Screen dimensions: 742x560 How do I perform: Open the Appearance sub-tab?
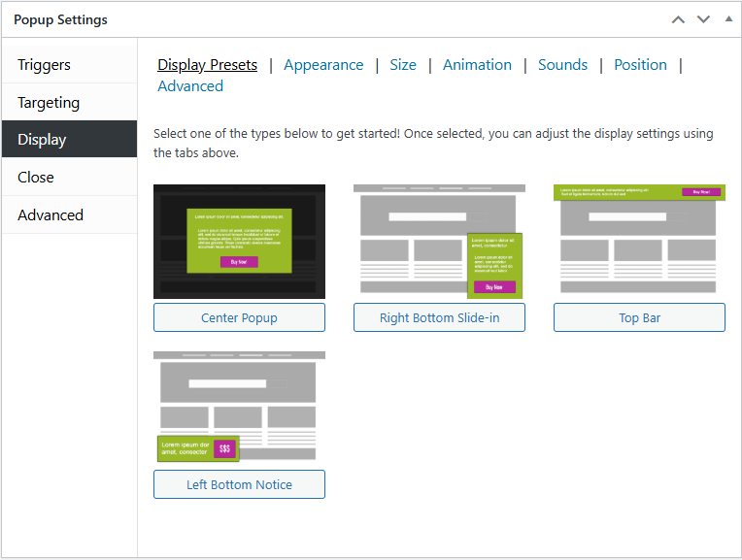323,65
